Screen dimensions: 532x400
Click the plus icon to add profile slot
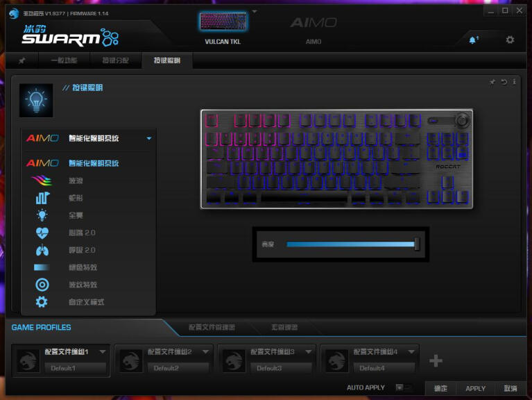[x=436, y=360]
